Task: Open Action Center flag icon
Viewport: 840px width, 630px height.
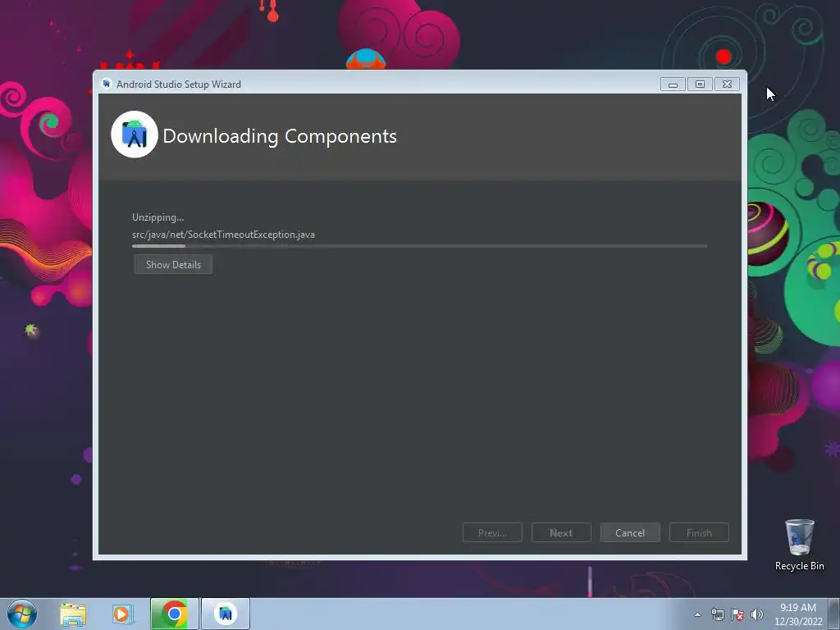Action: point(737,614)
